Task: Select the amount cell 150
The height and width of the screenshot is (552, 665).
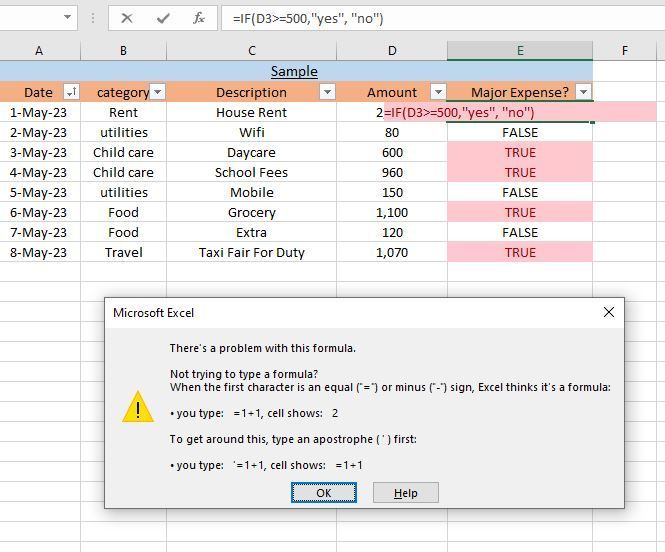Action: 392,192
